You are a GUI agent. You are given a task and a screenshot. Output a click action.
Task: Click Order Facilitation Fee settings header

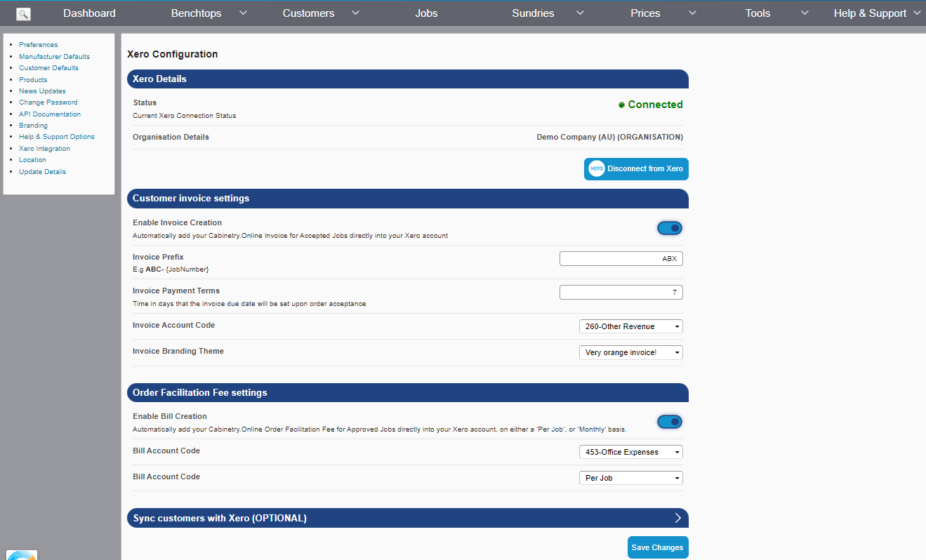[x=408, y=393]
